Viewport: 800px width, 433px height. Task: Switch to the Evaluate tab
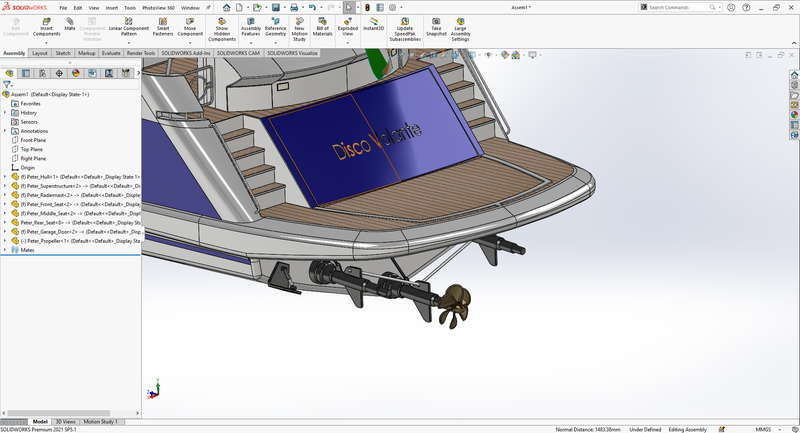111,53
